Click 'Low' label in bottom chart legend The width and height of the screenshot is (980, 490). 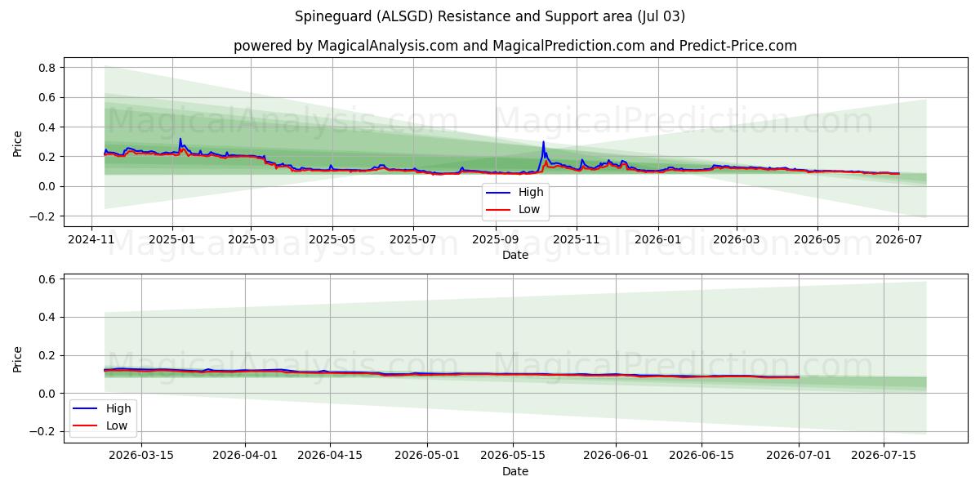point(117,425)
